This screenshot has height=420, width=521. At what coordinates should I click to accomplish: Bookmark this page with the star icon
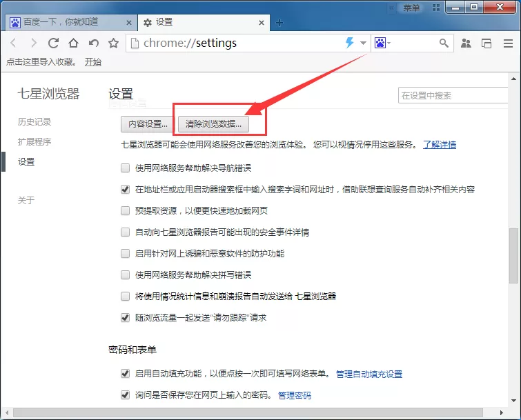coord(114,43)
